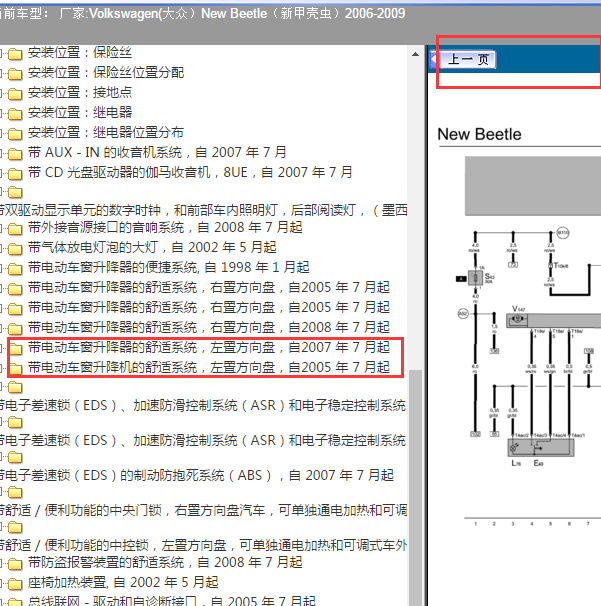The image size is (601, 606).
Task: Click the Volkswagen New Beetle 2006-2009 title text
Action: click(232, 14)
